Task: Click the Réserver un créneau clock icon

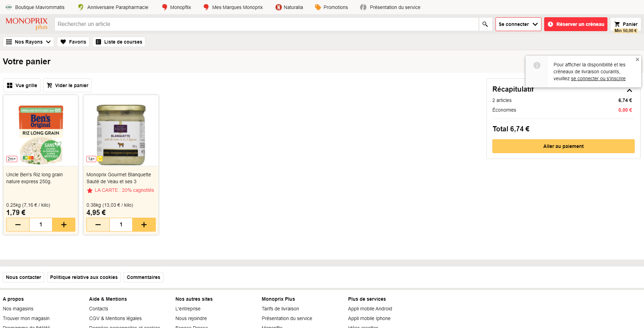Action: [550, 24]
